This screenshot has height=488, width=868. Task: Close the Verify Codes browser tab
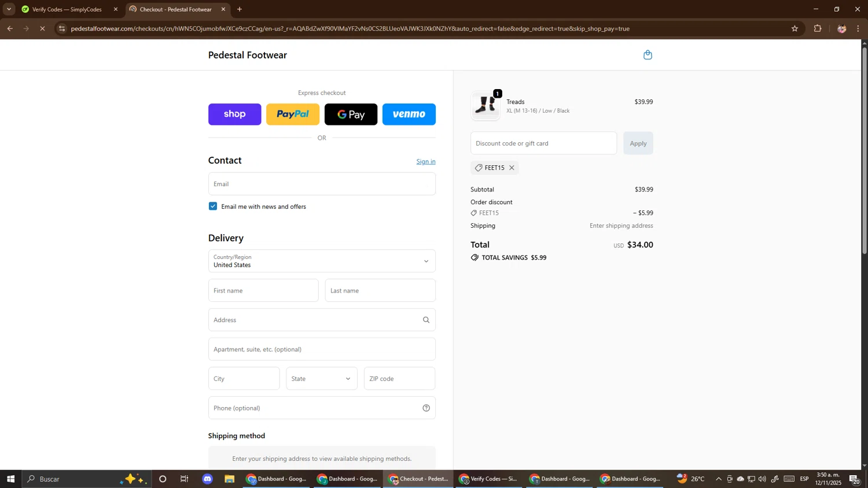(116, 9)
